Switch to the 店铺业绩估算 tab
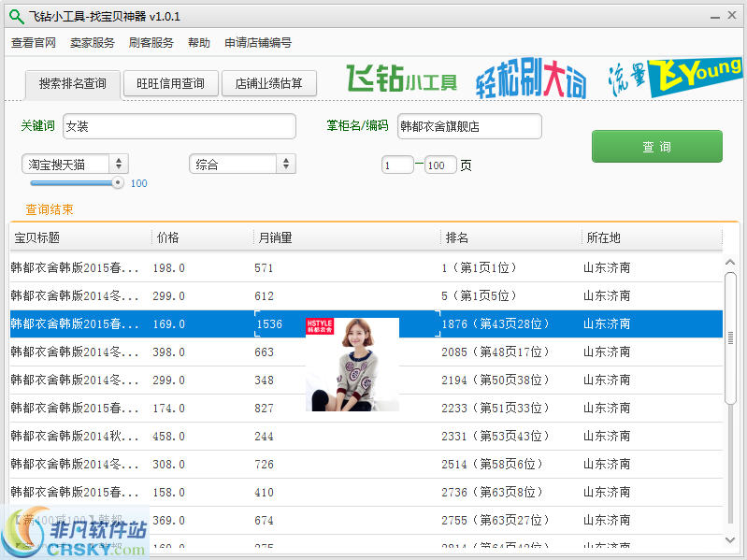This screenshot has width=747, height=560. pos(268,84)
